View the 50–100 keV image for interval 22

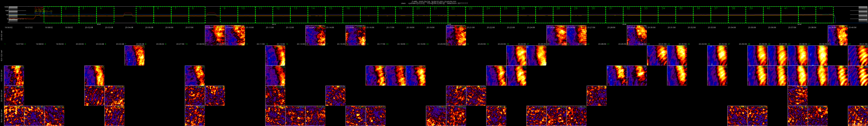436,116
